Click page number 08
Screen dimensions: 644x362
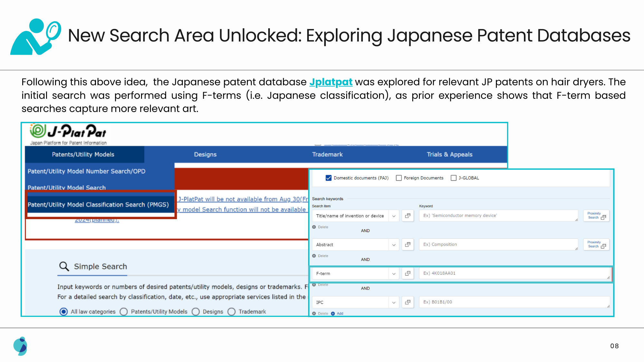click(614, 346)
